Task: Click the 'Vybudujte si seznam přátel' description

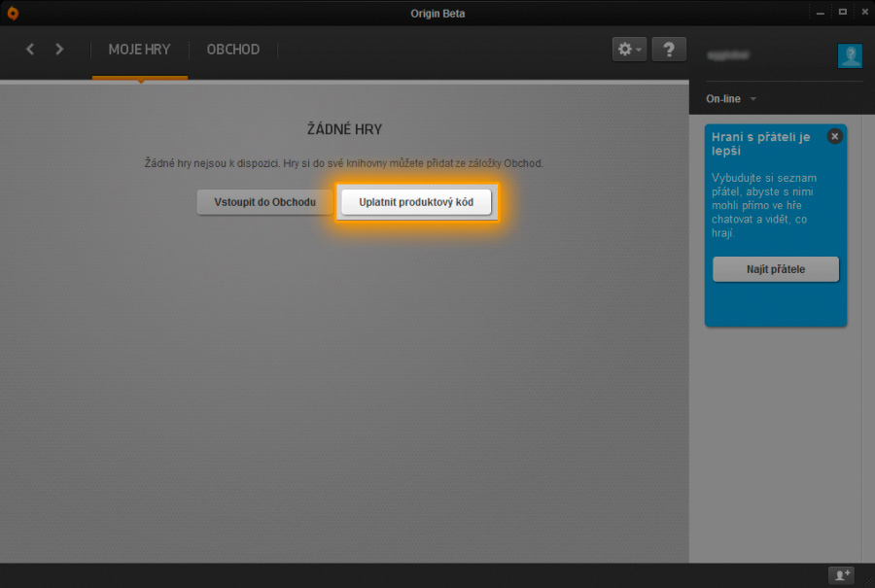Action: point(764,205)
